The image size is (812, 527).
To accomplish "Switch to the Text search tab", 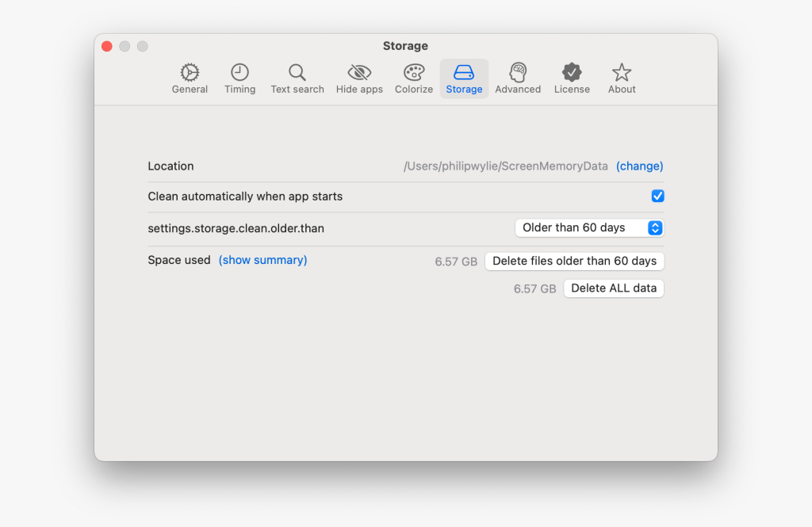I will [297, 78].
